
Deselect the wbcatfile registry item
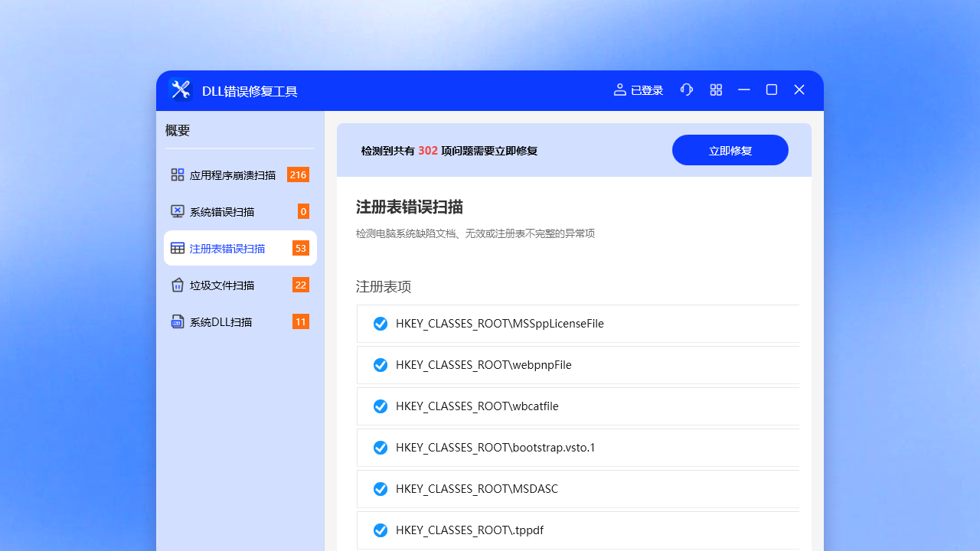pyautogui.click(x=381, y=406)
